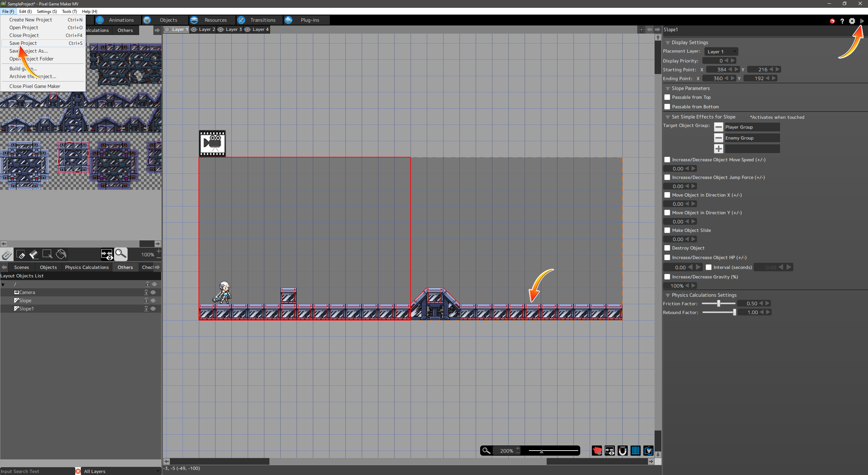Enable Passable from Top checkbox
The height and width of the screenshot is (475, 868).
667,97
